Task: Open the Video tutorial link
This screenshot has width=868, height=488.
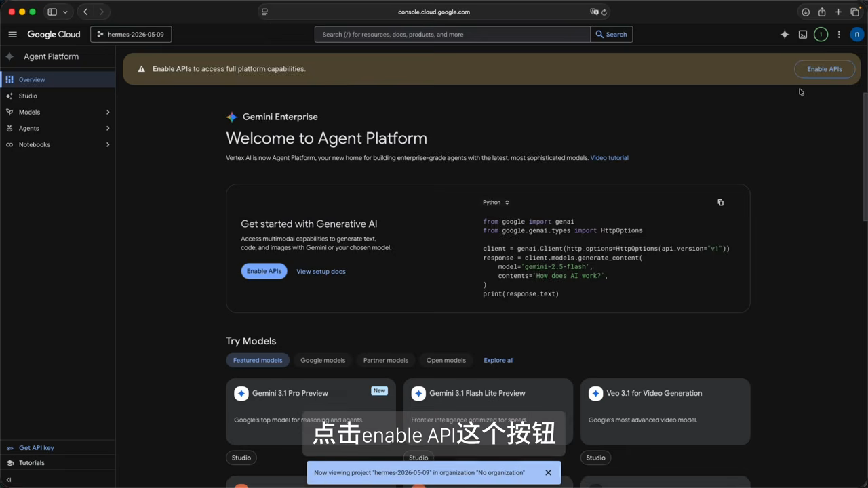Action: click(609, 158)
